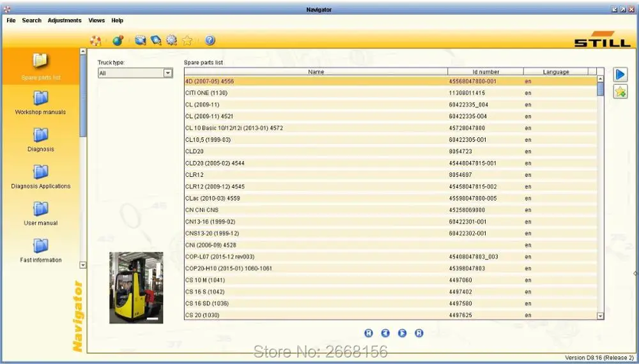Viewport: 639px width, 364px height.
Task: Select row CS 10 M (1041)
Action: (390, 280)
